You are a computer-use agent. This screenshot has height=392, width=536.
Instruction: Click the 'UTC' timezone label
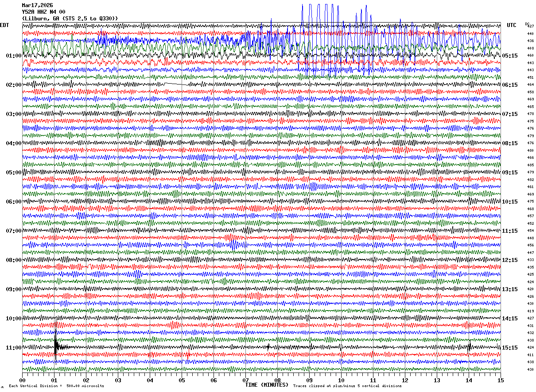pos(512,25)
